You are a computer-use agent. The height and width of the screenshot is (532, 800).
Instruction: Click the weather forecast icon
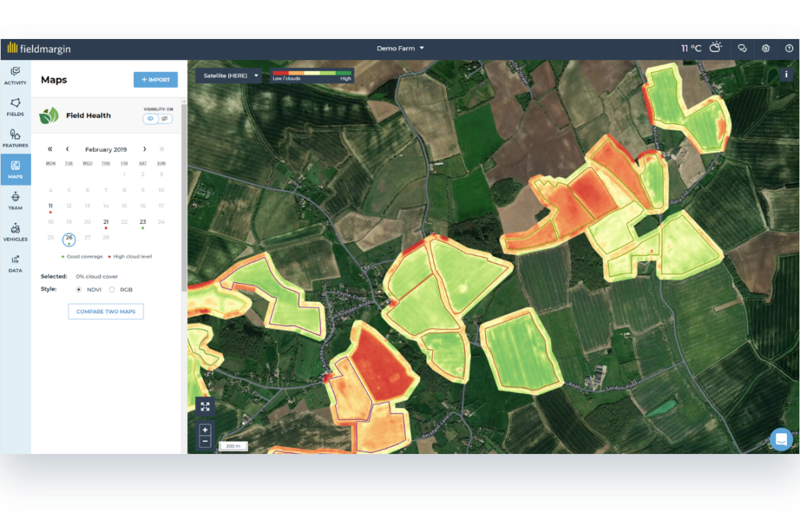[x=716, y=48]
